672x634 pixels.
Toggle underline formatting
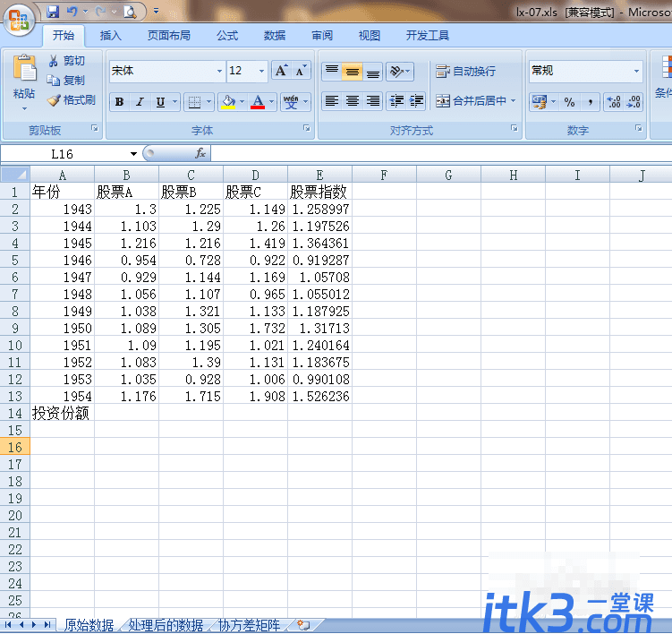(160, 102)
